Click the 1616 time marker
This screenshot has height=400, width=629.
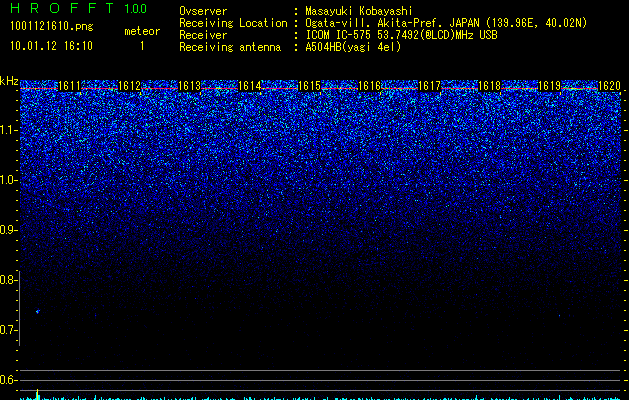(369, 86)
